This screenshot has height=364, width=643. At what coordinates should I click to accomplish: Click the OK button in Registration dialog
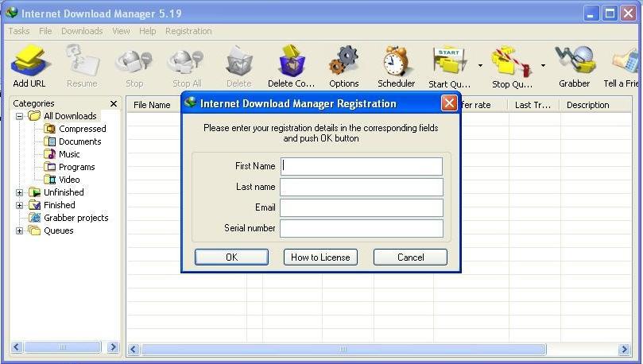[x=232, y=257]
